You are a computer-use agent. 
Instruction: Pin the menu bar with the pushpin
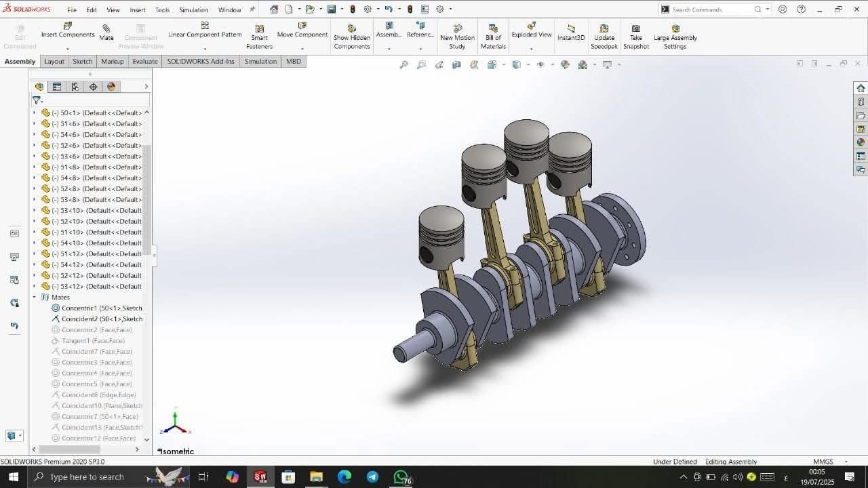(x=253, y=9)
